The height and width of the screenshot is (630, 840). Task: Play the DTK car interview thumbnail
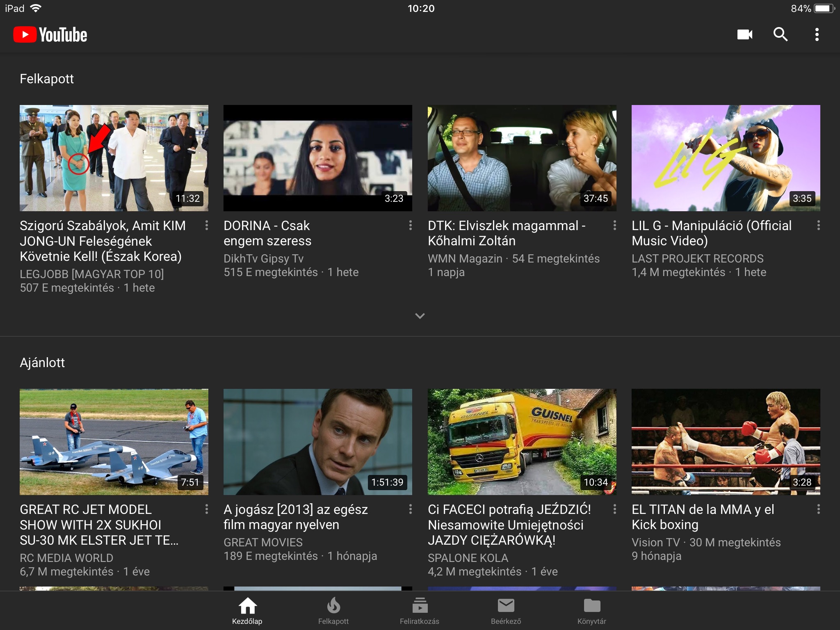(522, 158)
